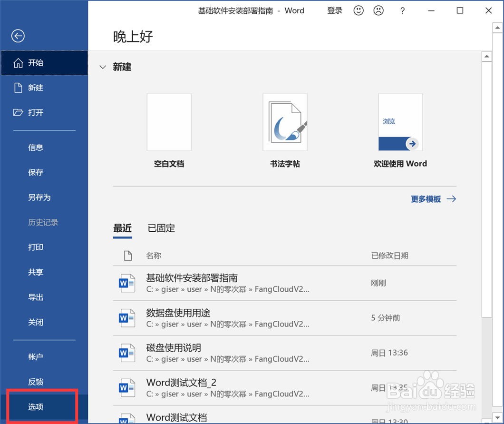Open recent file Word测试文档_2

click(285, 388)
